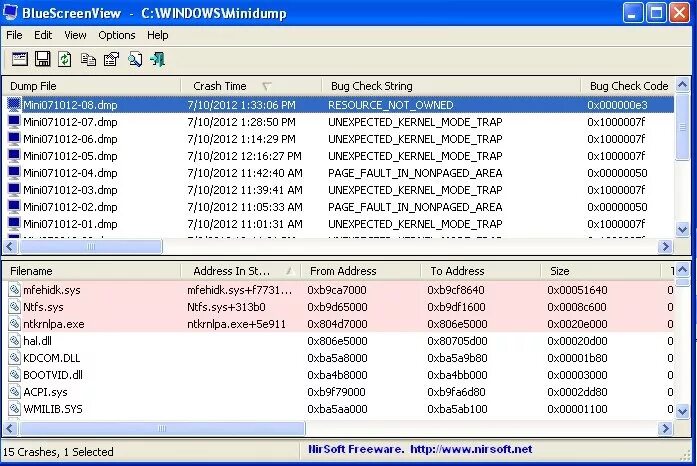Click the 0xb9ca7000 from address value

click(337, 290)
